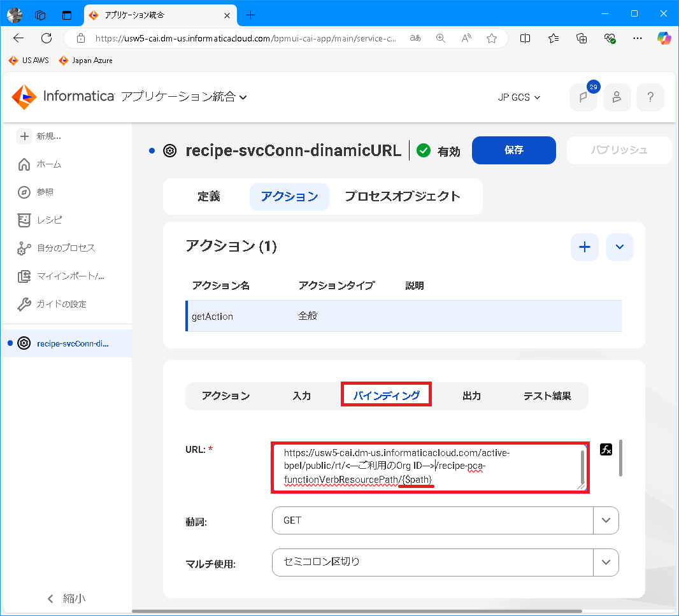
Task: Switch to the 定義 tab
Action: pyautogui.click(x=209, y=197)
